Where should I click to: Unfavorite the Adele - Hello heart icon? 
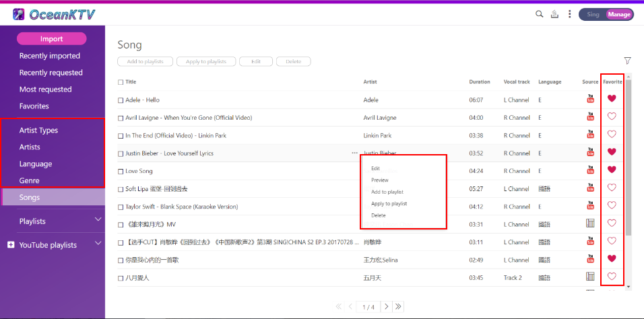tap(612, 99)
